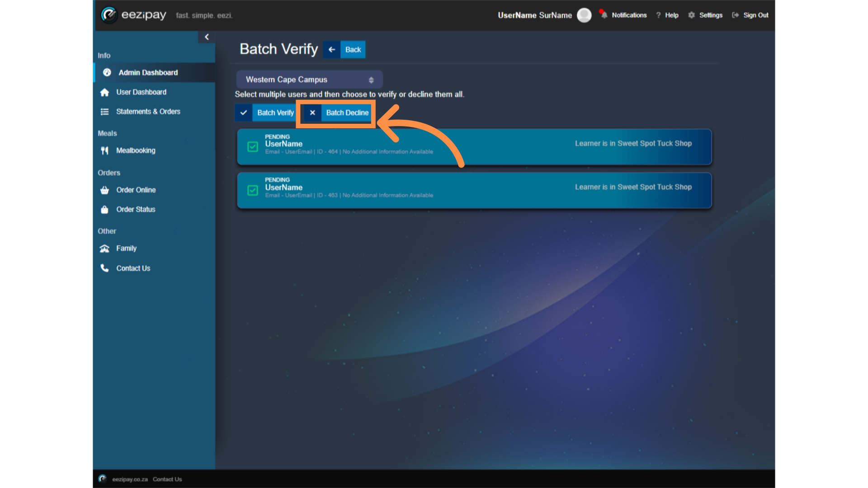Open Mealbooking in the sidebar

pos(136,150)
